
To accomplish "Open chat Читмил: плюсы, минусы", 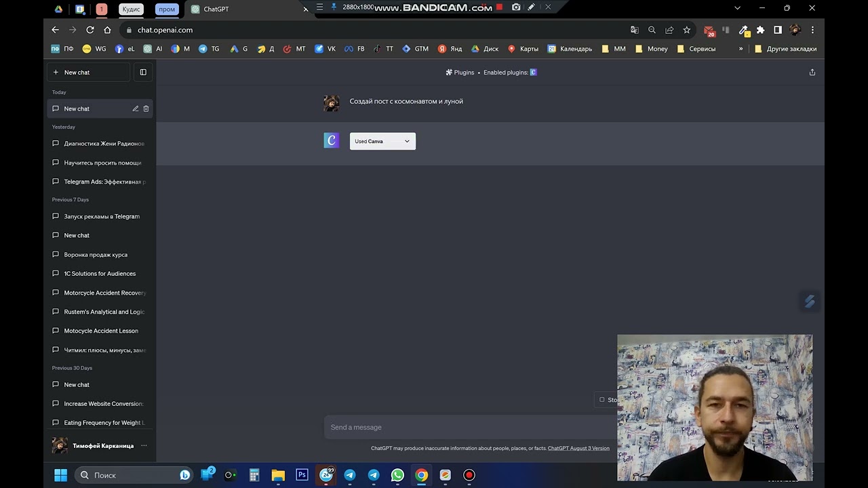I will tap(100, 350).
